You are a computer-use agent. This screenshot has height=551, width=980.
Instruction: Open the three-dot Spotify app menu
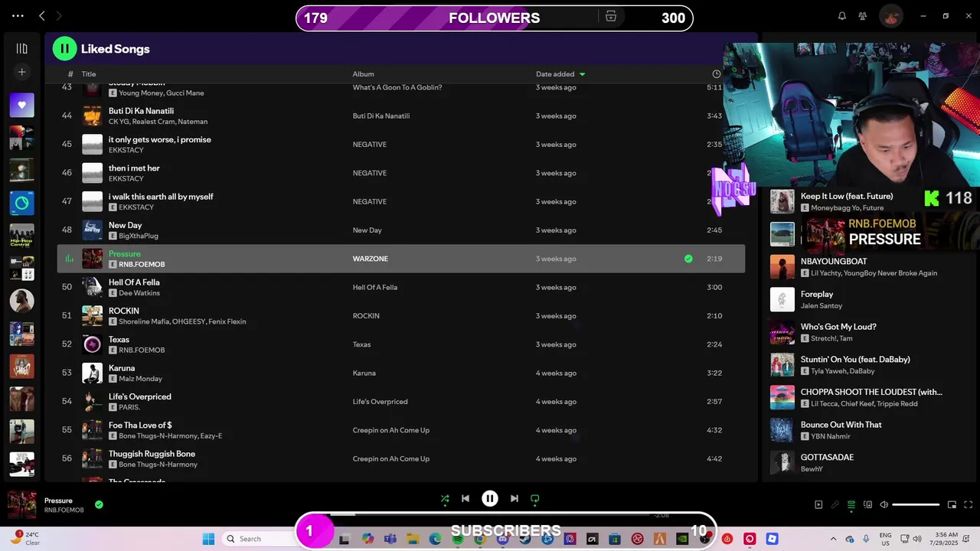(x=18, y=15)
